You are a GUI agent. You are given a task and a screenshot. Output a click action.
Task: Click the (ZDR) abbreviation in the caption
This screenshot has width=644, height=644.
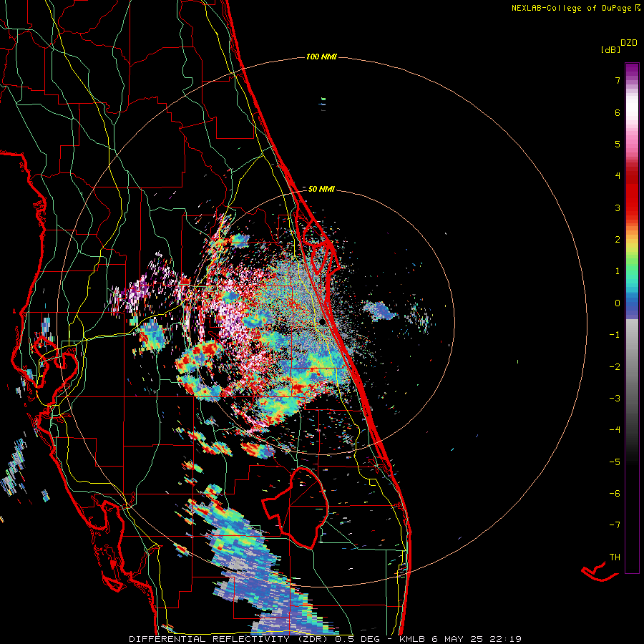click(313, 639)
